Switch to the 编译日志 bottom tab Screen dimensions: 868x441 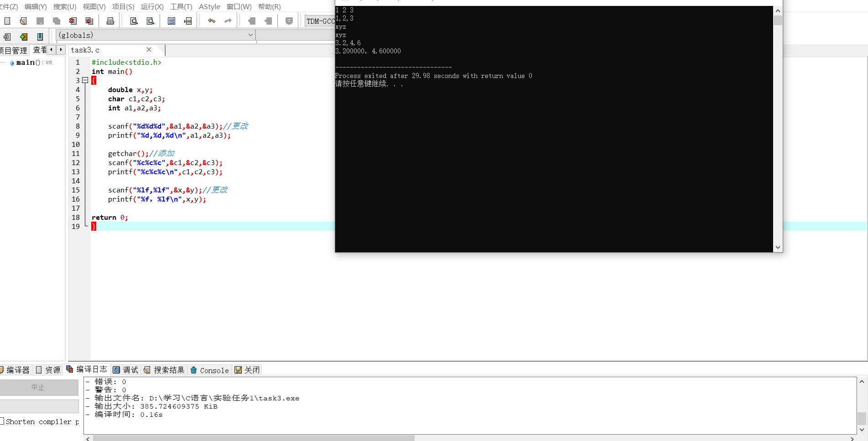(87, 369)
